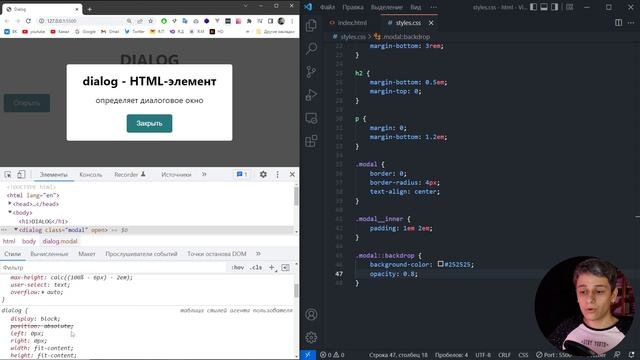Click the styles Фильтр input
This screenshot has height=360, width=640.
coord(114,267)
